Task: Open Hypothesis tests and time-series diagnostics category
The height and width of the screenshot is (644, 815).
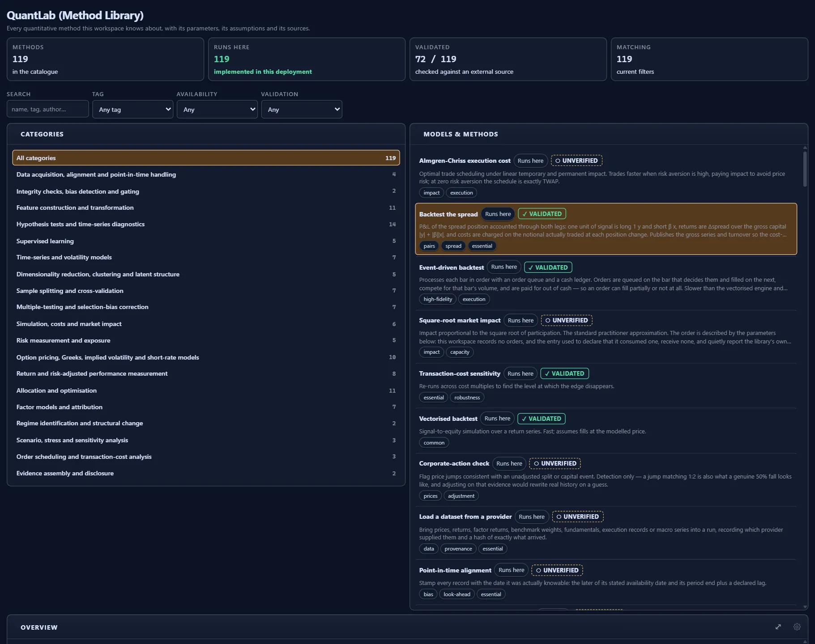Action: pos(206,224)
